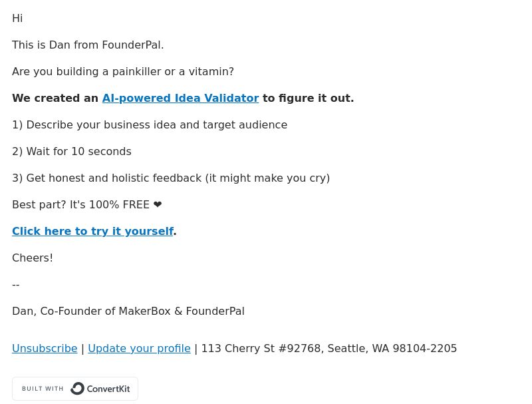This screenshot has width=532, height=404.
Task: Click the 113 Cherry St Seattle address
Action: [329, 348]
